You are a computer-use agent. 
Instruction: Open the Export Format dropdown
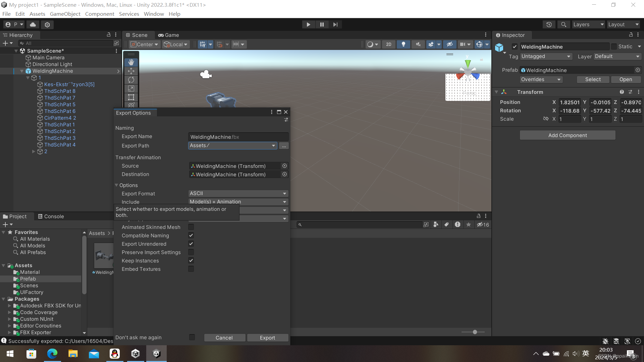pyautogui.click(x=238, y=193)
